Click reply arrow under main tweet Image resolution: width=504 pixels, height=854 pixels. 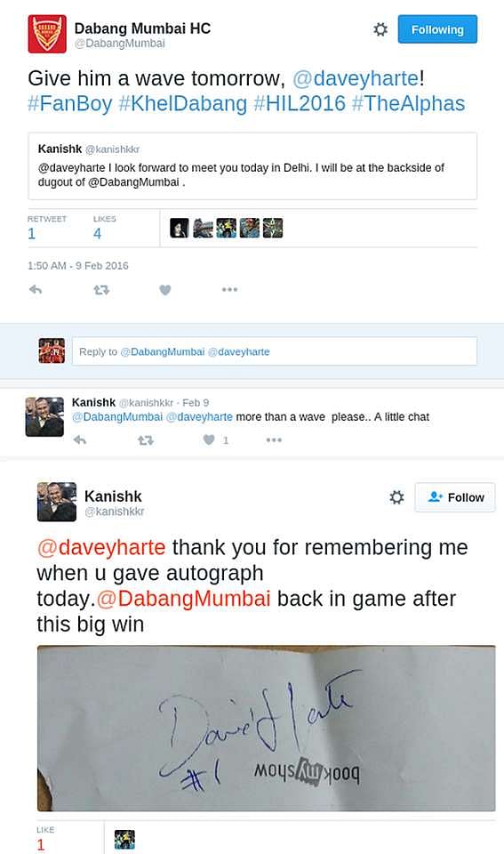(x=36, y=290)
